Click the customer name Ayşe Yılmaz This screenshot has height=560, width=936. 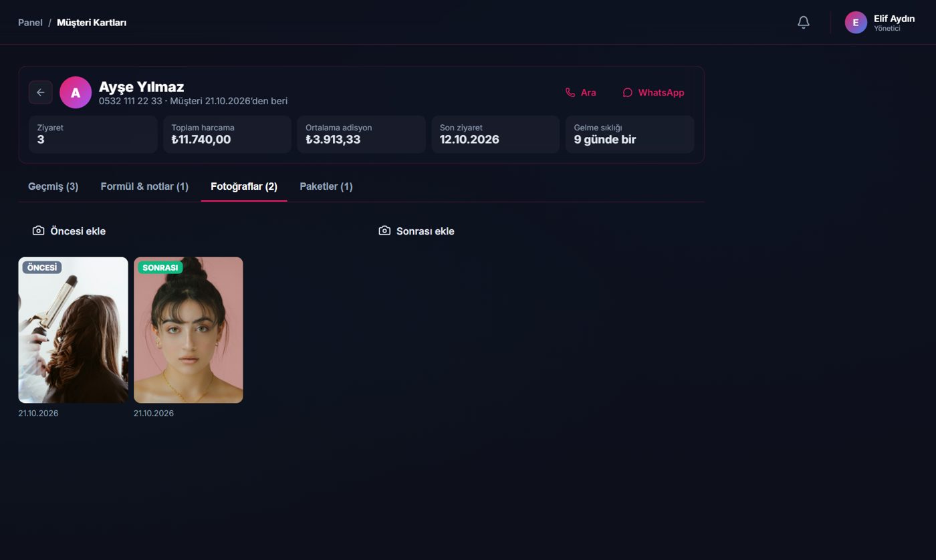[x=141, y=87]
